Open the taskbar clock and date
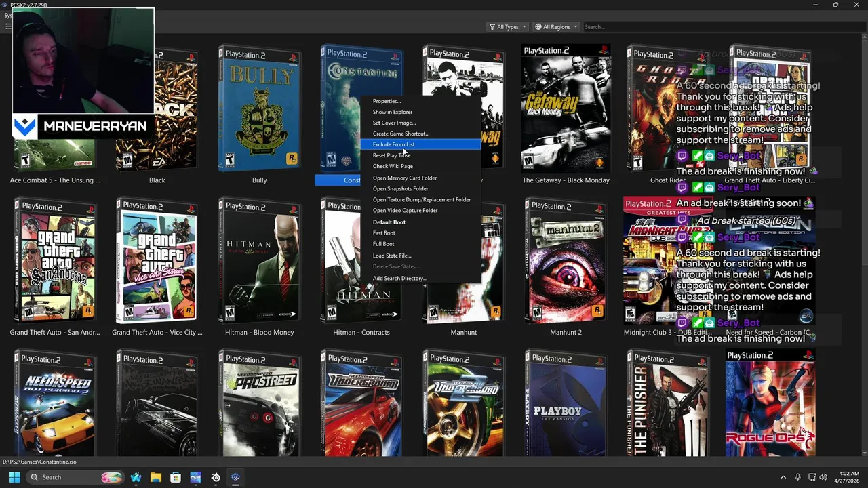The image size is (868, 488). coord(846,477)
